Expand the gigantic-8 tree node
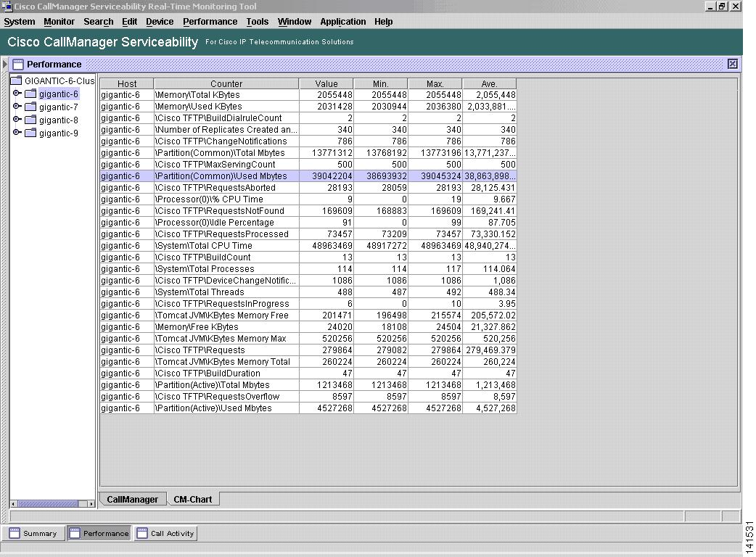The height and width of the screenshot is (557, 756). coord(17,119)
